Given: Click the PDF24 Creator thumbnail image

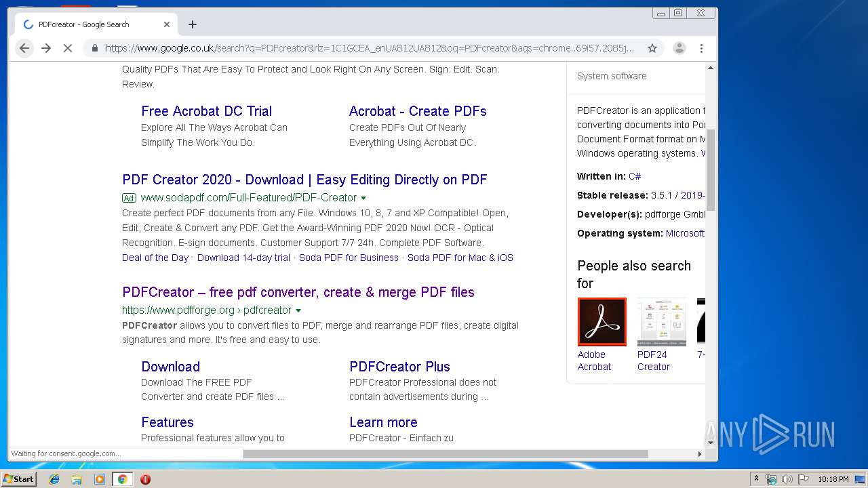Looking at the screenshot, I should [x=662, y=322].
